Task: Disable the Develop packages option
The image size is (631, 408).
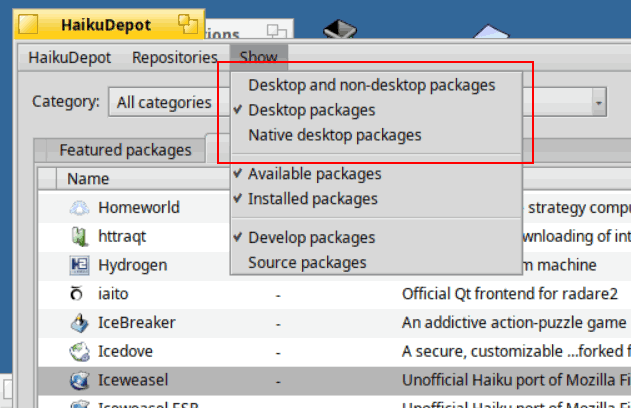Action: 311,238
